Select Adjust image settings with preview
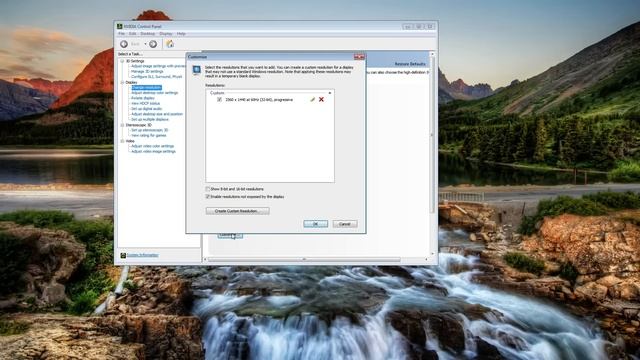This screenshot has height=360, width=640. pyautogui.click(x=158, y=66)
